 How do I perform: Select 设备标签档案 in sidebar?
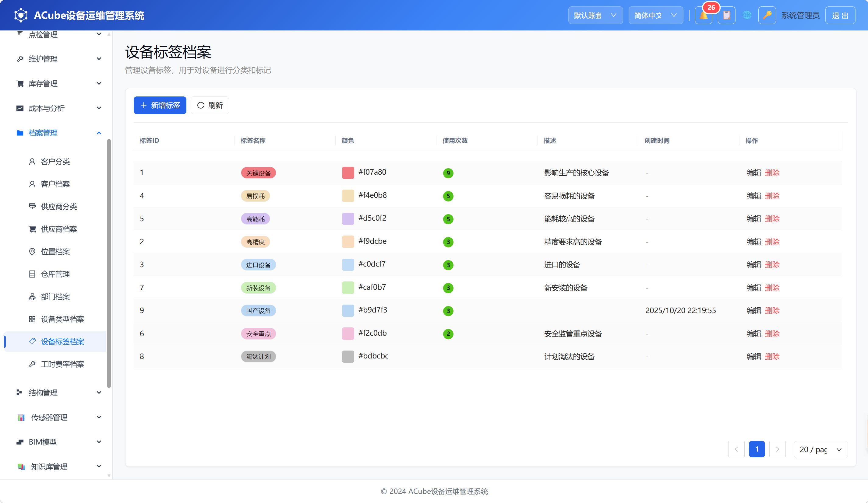[x=55, y=342]
